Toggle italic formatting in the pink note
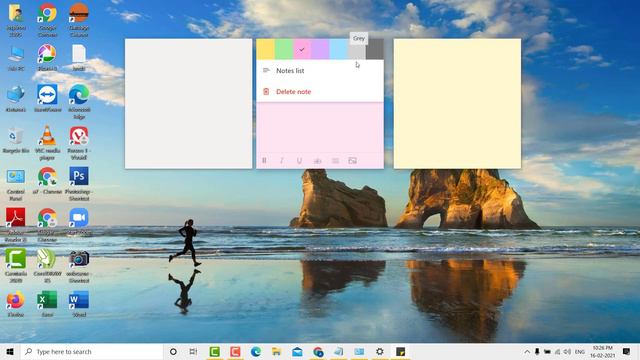Image resolution: width=640 pixels, height=360 pixels. click(x=282, y=161)
